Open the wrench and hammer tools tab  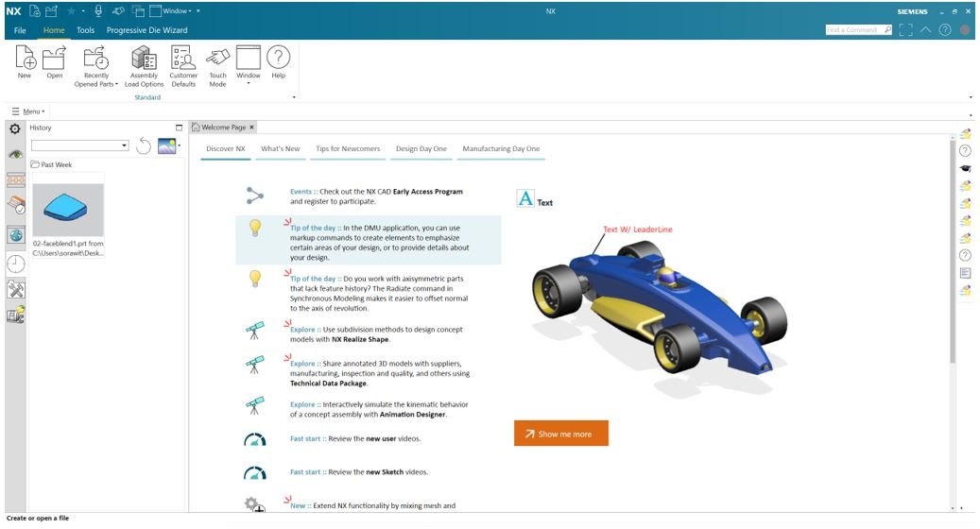(16, 289)
